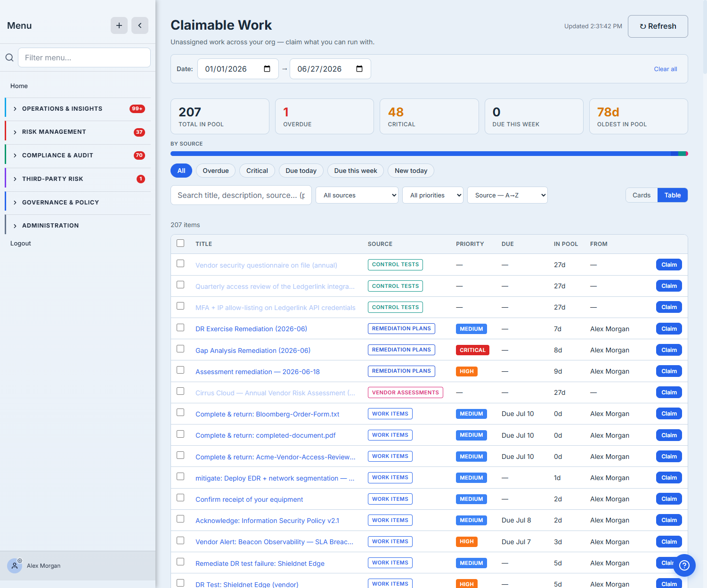
Task: Check the Cirrus Cloud row checkbox
Action: point(180,391)
